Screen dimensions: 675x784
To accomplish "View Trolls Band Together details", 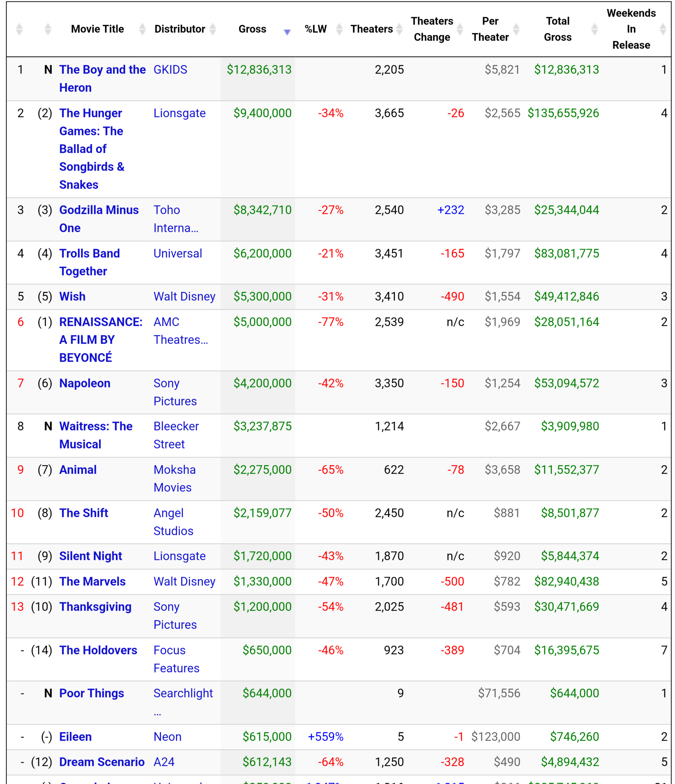I will coord(89,262).
